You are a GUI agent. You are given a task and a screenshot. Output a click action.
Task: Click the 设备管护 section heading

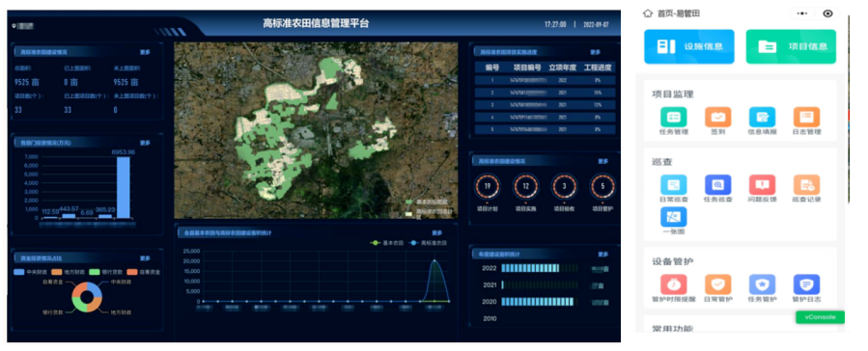[673, 261]
